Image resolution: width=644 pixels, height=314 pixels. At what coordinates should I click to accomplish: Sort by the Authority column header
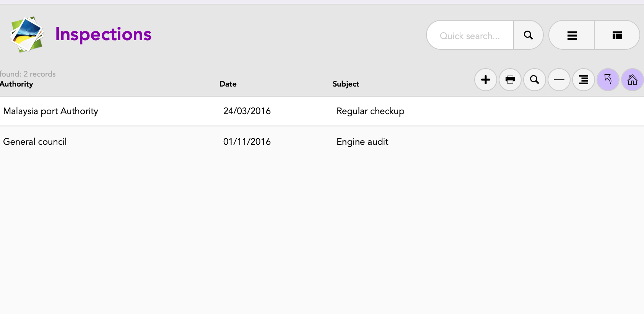coord(17,84)
